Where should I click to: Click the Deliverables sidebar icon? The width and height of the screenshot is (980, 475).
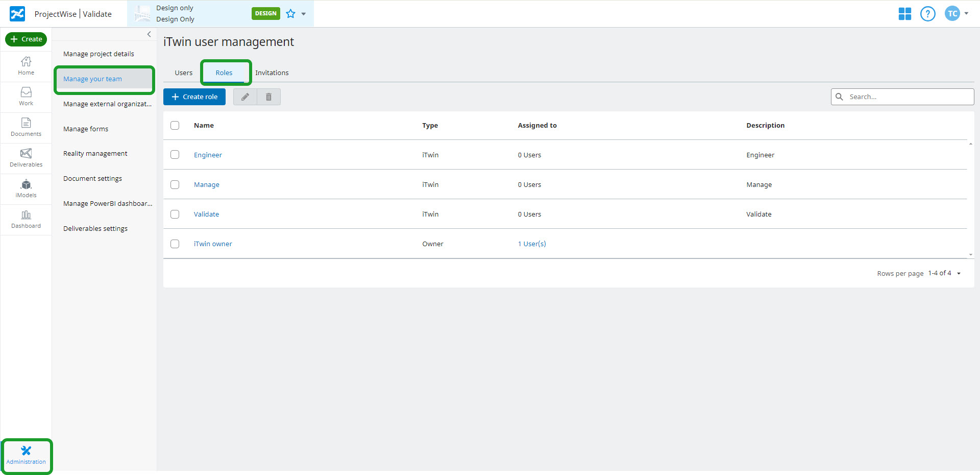tap(26, 157)
